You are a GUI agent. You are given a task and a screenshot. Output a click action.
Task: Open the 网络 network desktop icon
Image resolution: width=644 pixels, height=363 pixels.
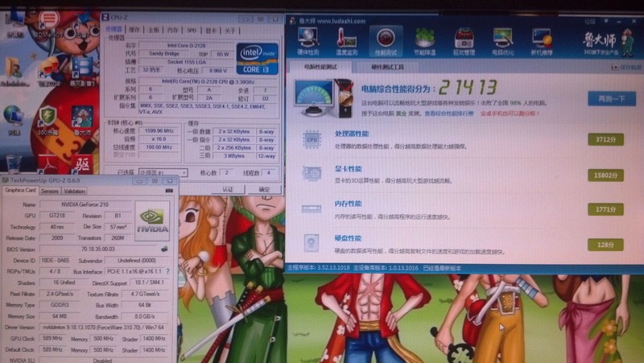[x=14, y=119]
